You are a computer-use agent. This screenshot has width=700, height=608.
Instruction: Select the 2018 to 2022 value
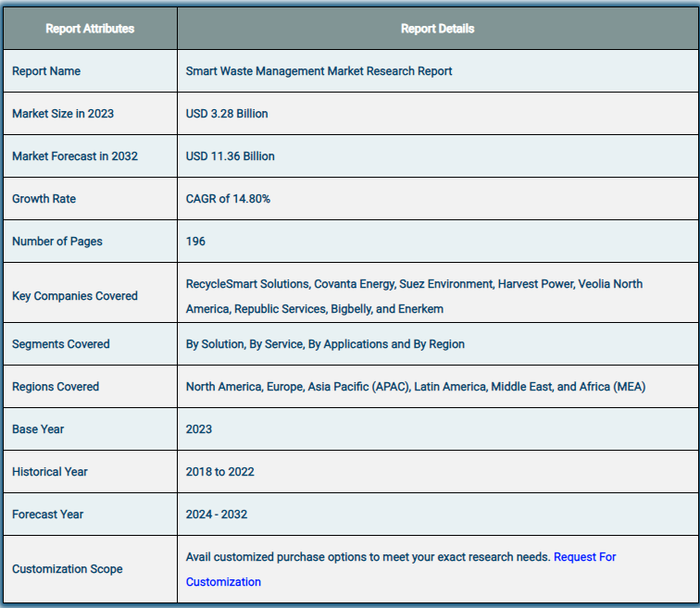220,472
